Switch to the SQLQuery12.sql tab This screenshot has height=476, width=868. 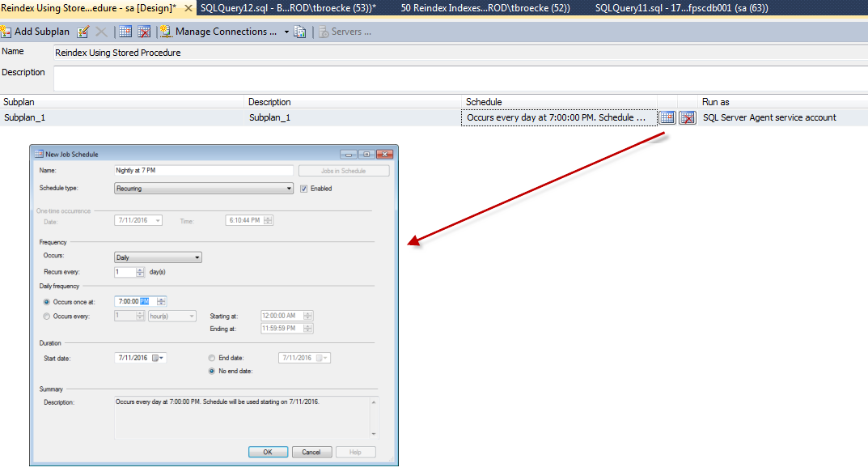tap(287, 7)
